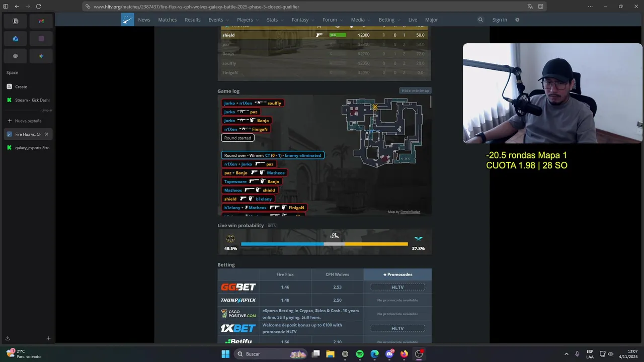Click the translate page icon in address bar
The width and height of the screenshot is (644, 362).
pyautogui.click(x=530, y=7)
